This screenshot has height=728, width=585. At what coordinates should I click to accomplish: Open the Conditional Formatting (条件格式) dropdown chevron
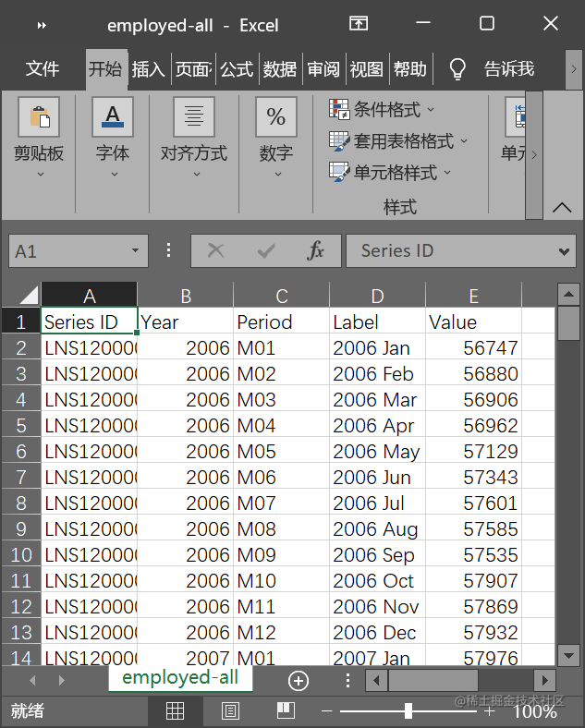431,110
